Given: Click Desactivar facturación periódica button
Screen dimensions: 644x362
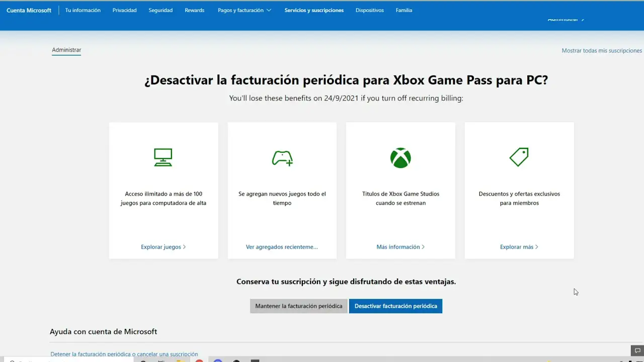Looking at the screenshot, I should pyautogui.click(x=395, y=306).
